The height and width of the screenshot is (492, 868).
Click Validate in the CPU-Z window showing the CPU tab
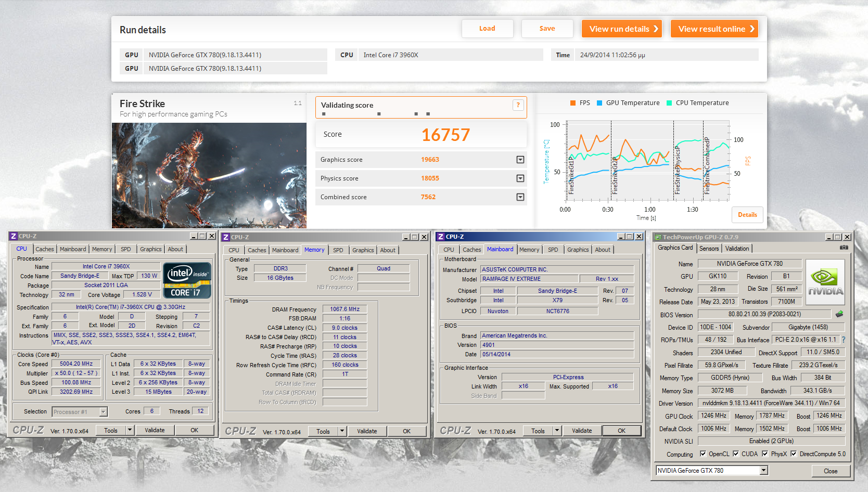pos(155,430)
